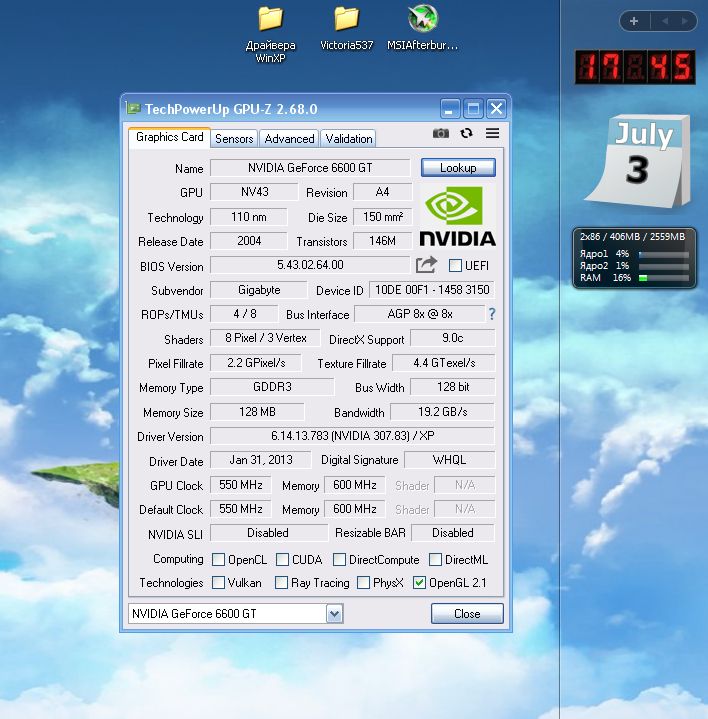Click the refresh icon in GPU-Z

point(466,133)
